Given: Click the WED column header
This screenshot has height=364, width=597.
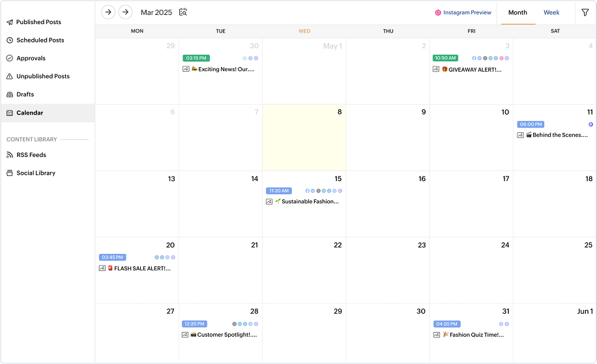Looking at the screenshot, I should [304, 31].
